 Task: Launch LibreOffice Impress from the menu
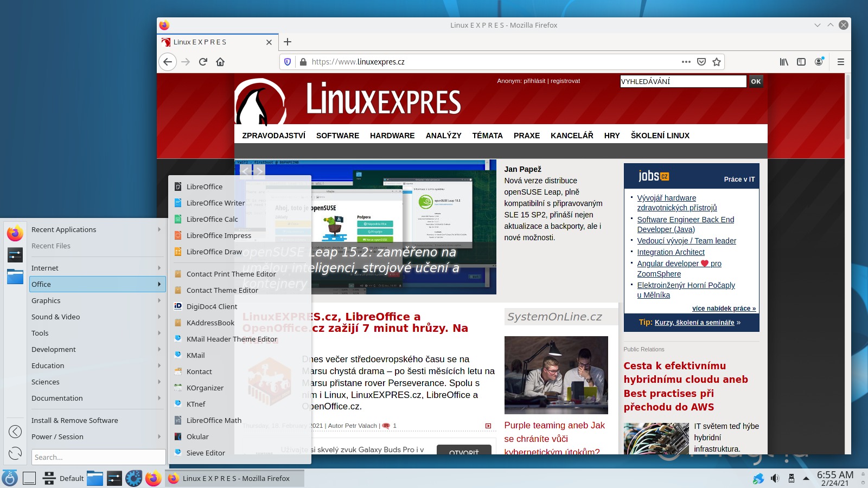[240, 235]
